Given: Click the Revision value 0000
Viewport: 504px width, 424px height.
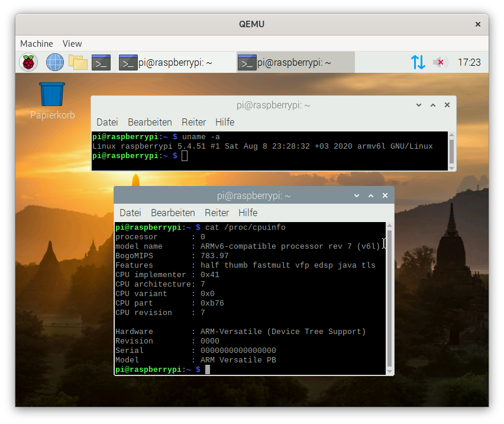Looking at the screenshot, I should pos(210,341).
